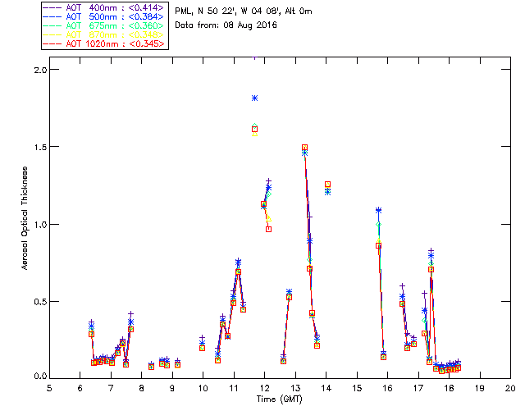Click the 12 tick label on time axis

(x=264, y=389)
